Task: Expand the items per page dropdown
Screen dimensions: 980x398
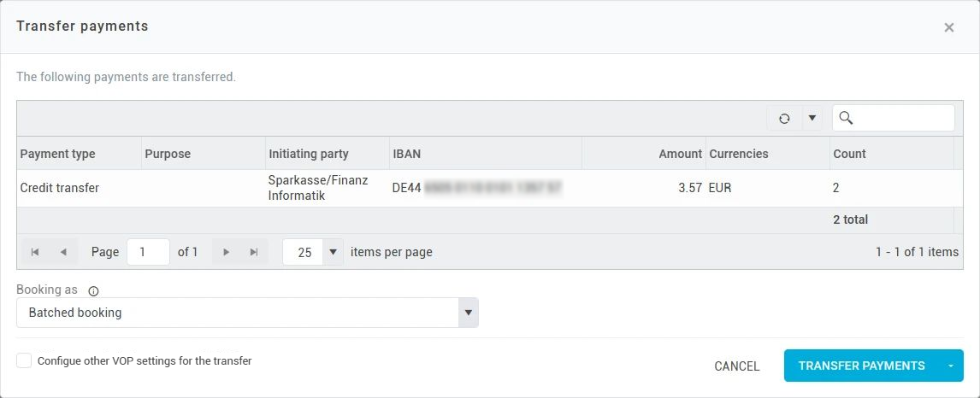Action: click(333, 252)
